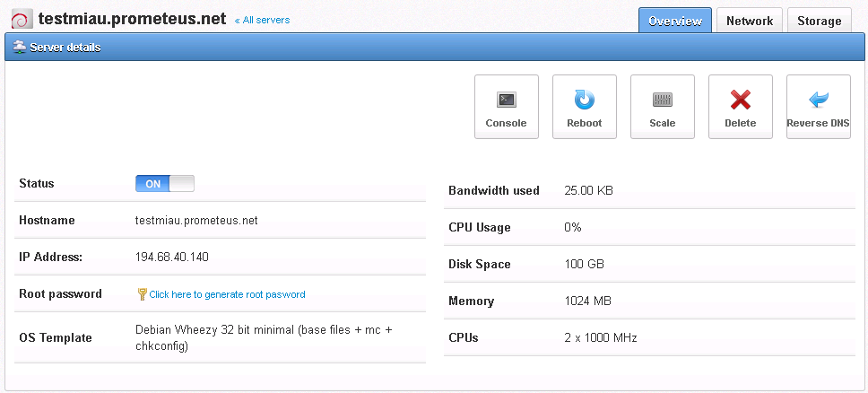
Task: Select the Scale memory chip icon
Action: pos(662,100)
